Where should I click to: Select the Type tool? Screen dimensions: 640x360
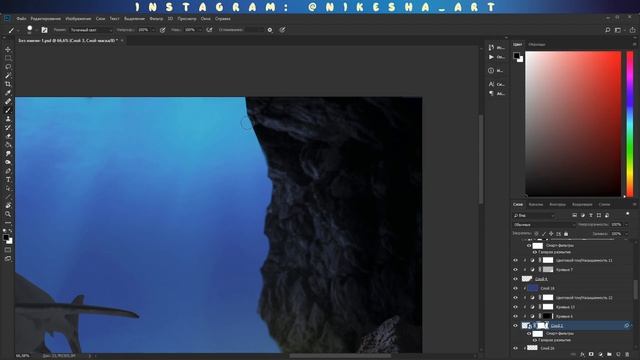tap(8, 180)
